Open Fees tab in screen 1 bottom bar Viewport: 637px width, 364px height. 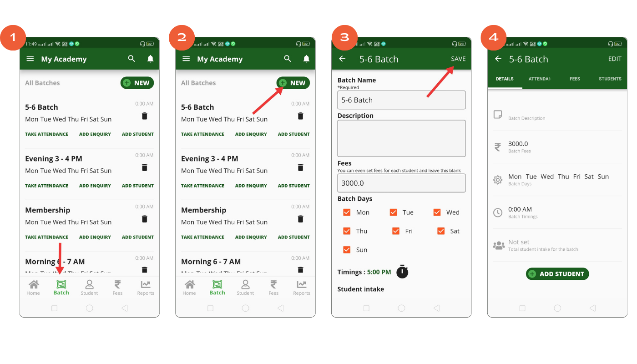(117, 288)
